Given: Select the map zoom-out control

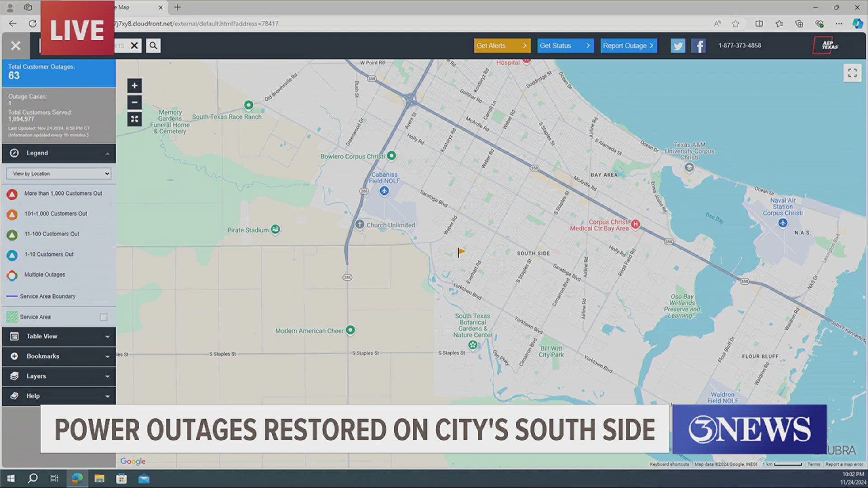Looking at the screenshot, I should [134, 102].
